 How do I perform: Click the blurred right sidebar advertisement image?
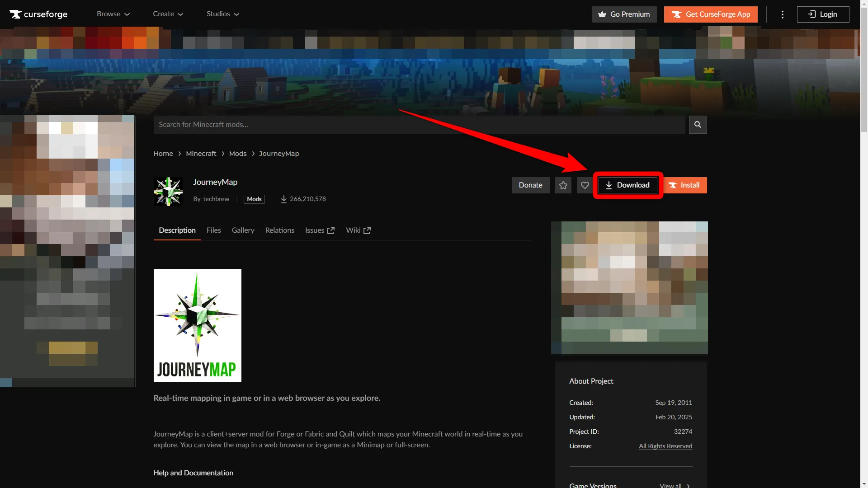tap(629, 287)
